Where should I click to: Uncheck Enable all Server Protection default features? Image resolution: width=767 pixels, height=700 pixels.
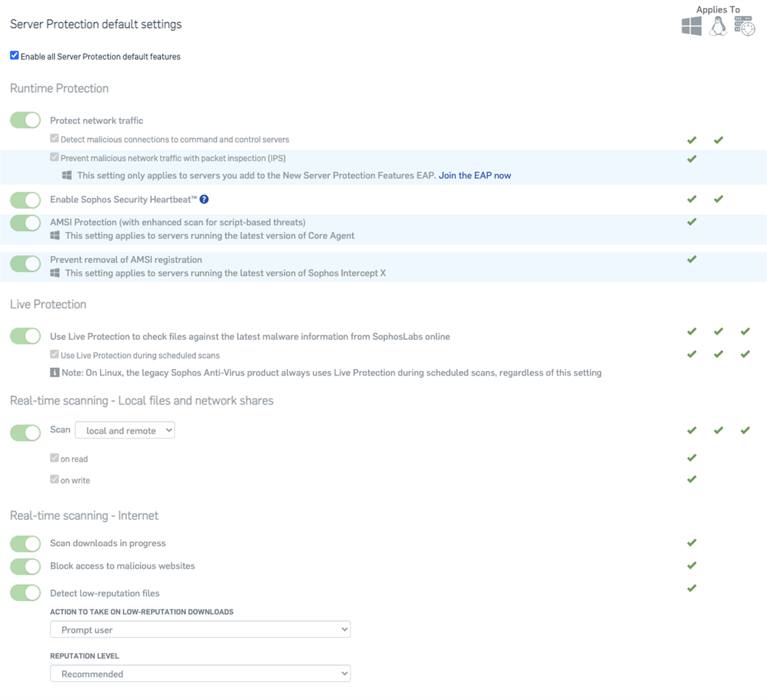tap(15, 55)
